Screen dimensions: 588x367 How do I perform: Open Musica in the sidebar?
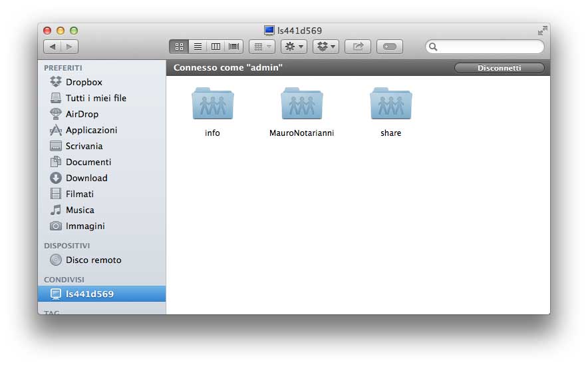(x=102, y=210)
